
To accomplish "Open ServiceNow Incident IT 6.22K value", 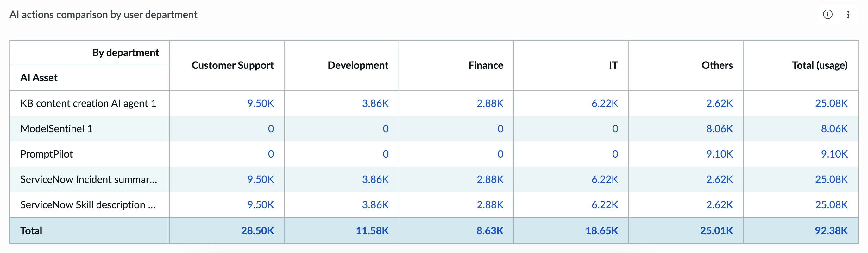I will coord(605,179).
